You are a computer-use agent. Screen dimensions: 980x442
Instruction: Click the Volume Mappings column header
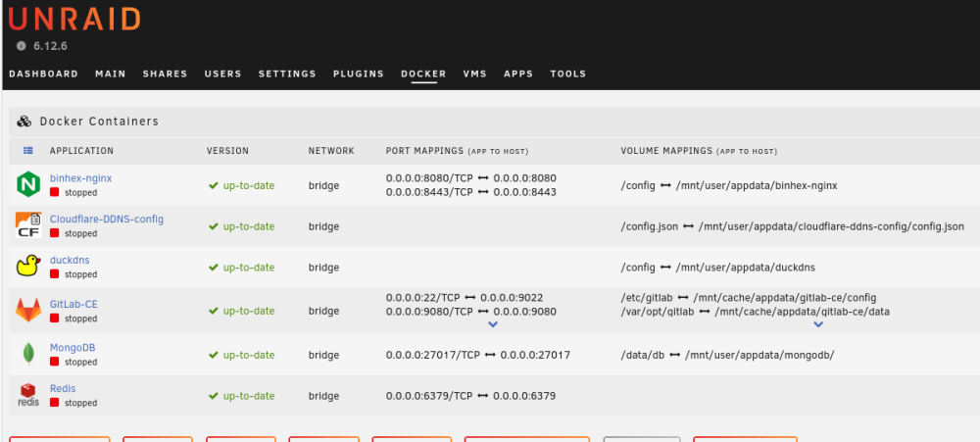[x=699, y=151]
